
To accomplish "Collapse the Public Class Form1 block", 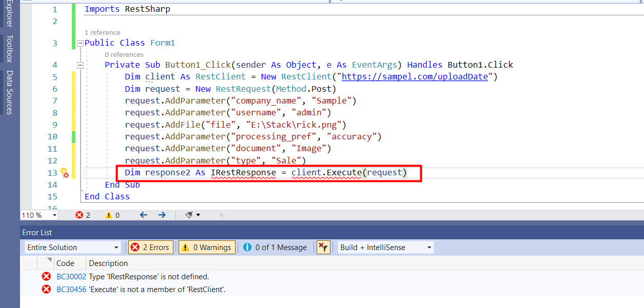I will 80,44.
